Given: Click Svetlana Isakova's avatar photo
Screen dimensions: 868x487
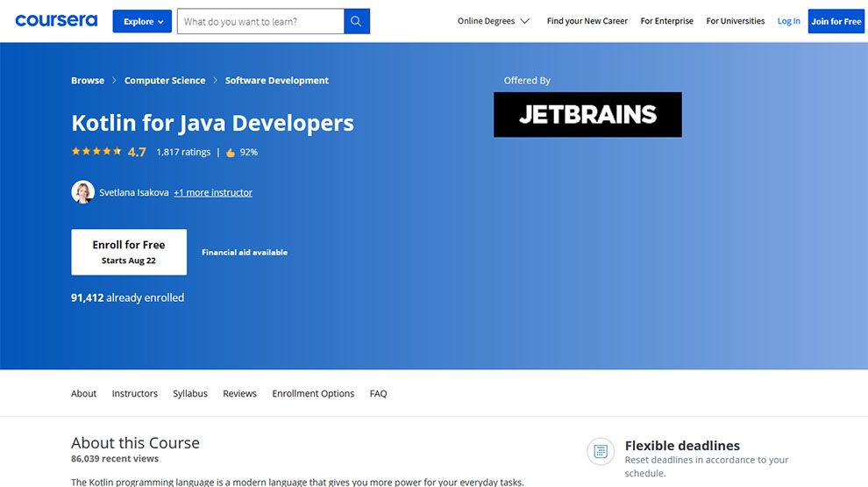Looking at the screenshot, I should [x=82, y=192].
